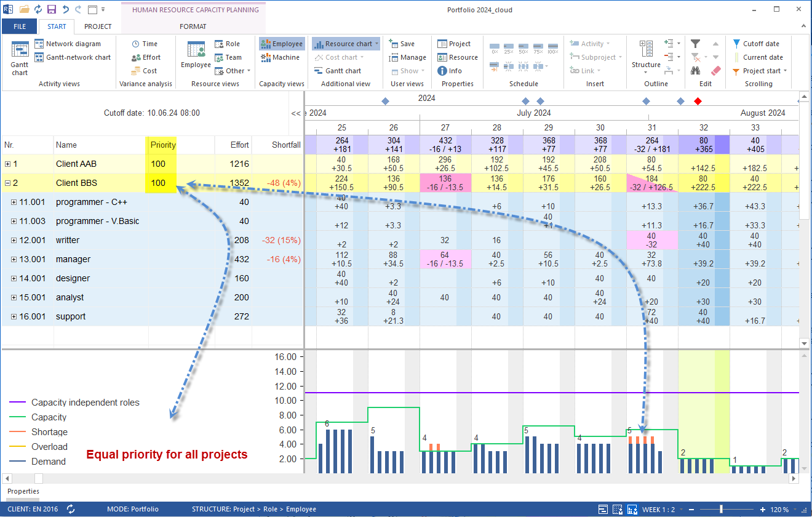
Task: Click the refresh icon in title bar
Action: coord(38,10)
